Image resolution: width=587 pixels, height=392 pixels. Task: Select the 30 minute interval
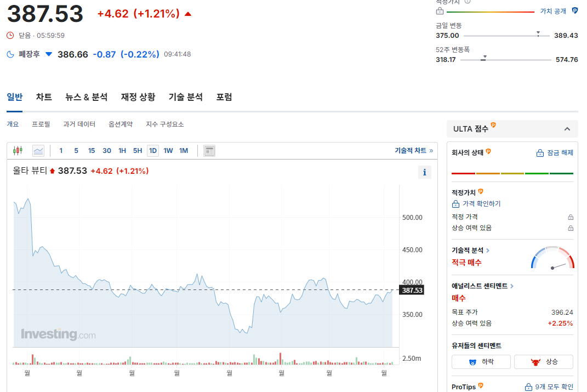tap(107, 151)
